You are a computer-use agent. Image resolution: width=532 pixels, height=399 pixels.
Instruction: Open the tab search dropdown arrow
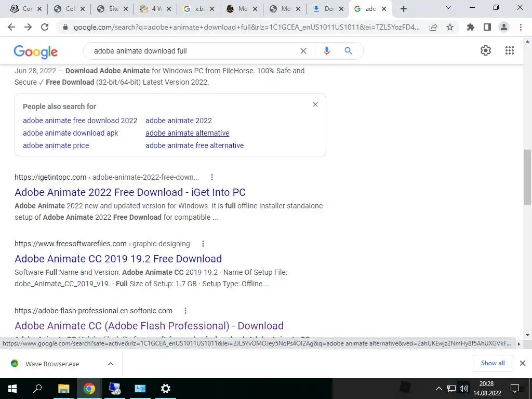[448, 7]
